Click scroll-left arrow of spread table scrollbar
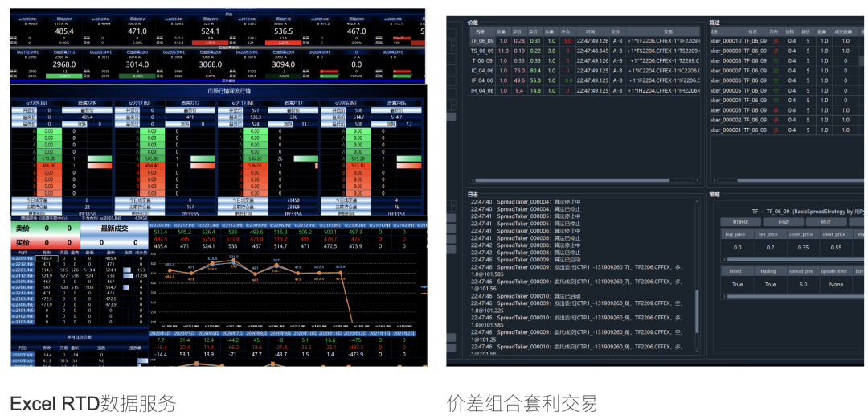 (473, 180)
